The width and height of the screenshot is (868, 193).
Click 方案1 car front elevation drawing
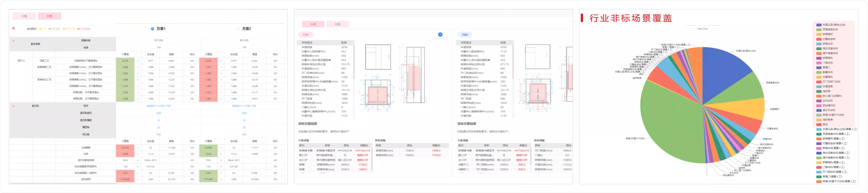click(378, 57)
